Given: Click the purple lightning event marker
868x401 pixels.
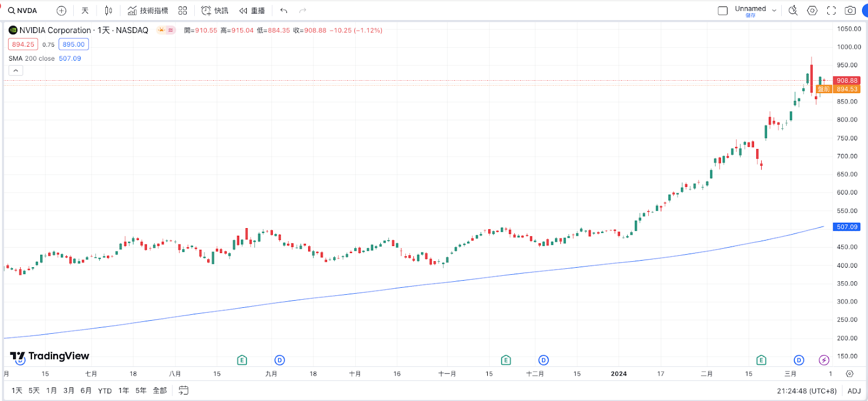Looking at the screenshot, I should tap(824, 360).
